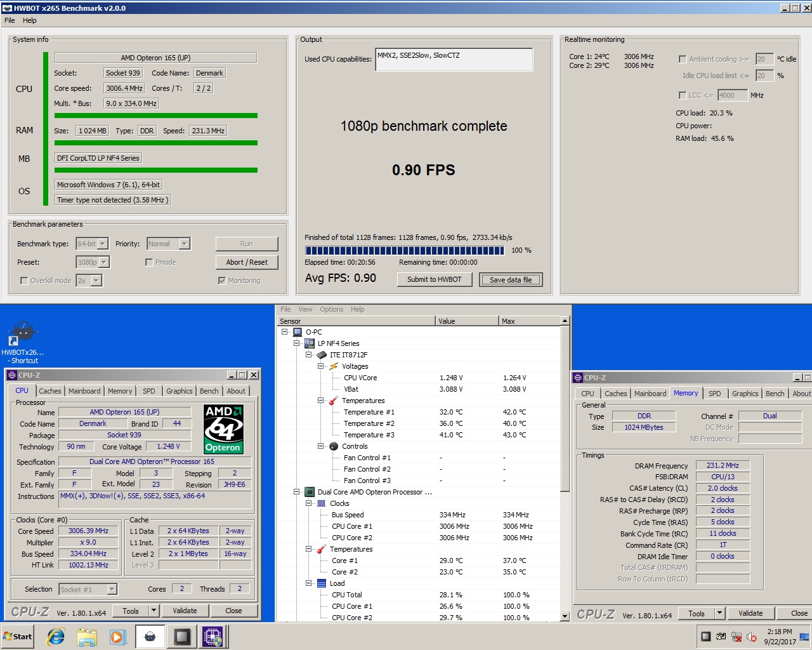Switch to Caches tab in left CPU-Z
The image size is (812, 650).
pos(50,391)
